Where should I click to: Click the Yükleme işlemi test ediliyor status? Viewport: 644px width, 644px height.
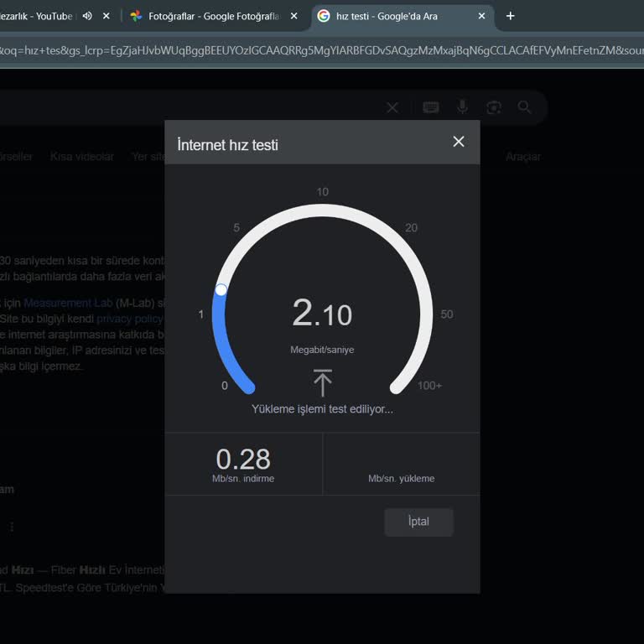pos(322,409)
